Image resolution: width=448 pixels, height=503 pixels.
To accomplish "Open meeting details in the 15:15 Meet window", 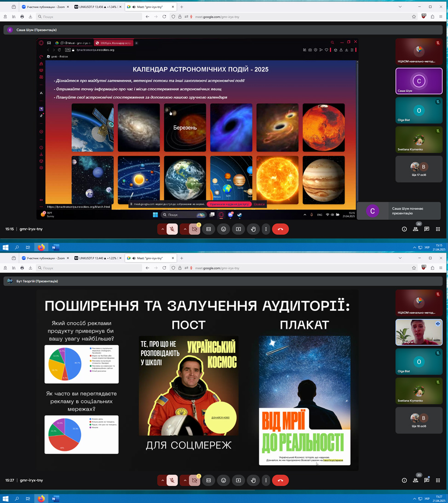I will tap(404, 229).
